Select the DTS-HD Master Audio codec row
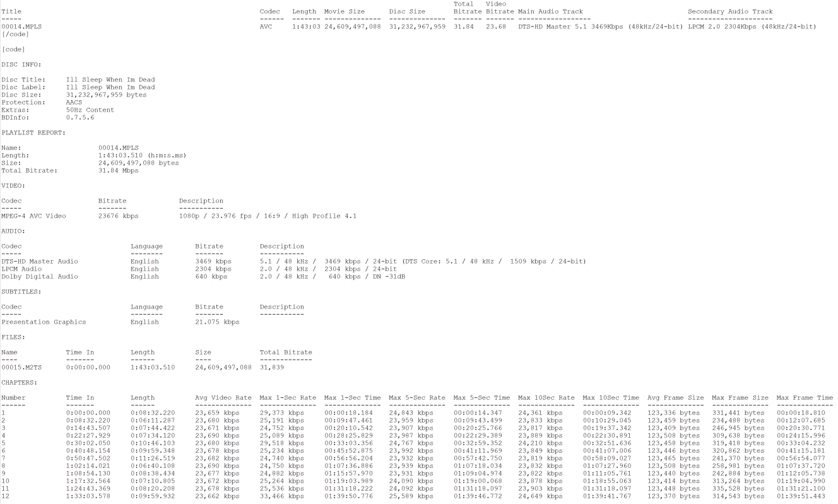Viewport: 838px width, 504px height. point(40,261)
